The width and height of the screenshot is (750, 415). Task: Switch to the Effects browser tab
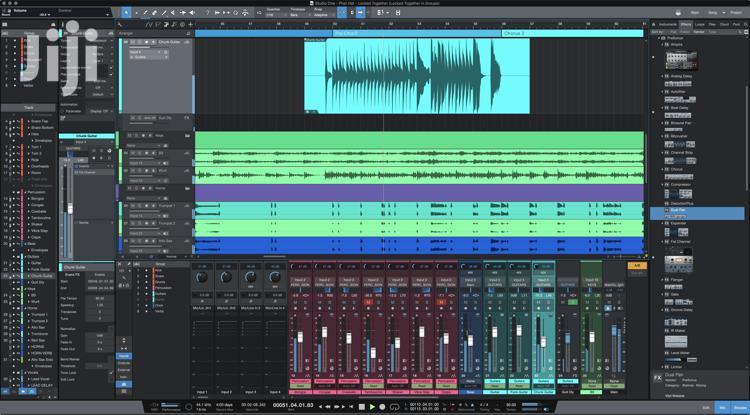(x=686, y=24)
